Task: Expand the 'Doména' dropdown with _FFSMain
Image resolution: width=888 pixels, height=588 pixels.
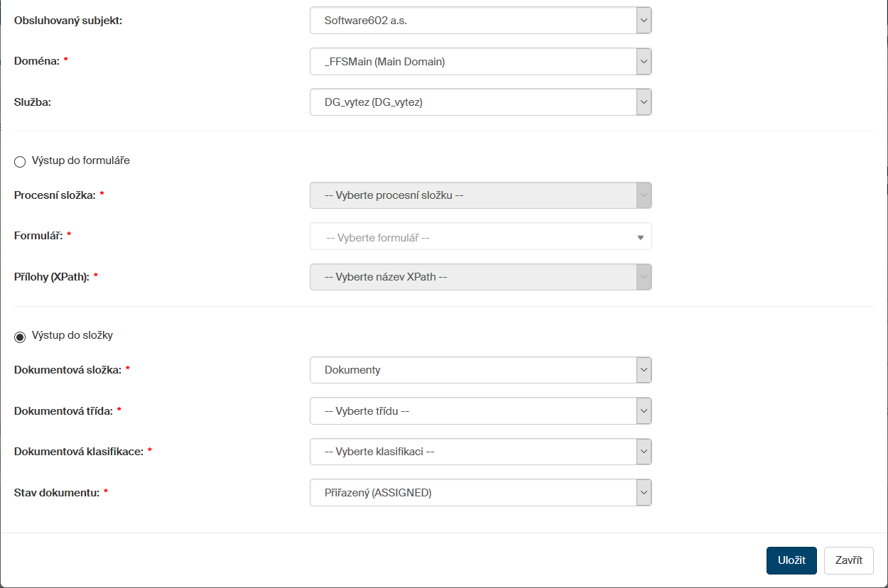Action: pos(473,62)
